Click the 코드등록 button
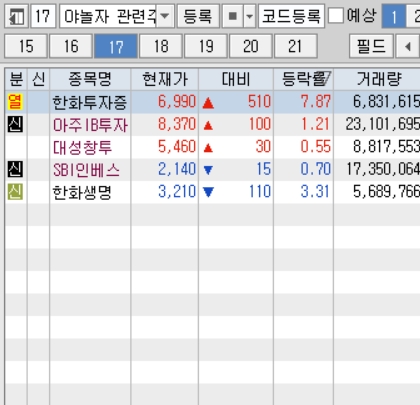420x405 pixels. (291, 16)
